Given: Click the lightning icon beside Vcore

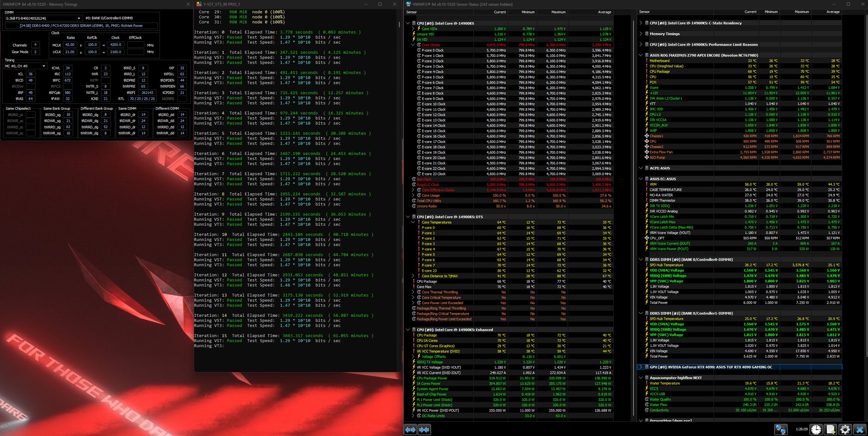Looking at the screenshot, I should point(647,88).
